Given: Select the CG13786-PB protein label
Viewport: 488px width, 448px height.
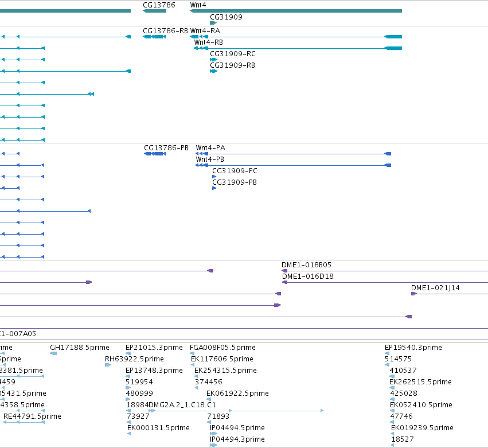Looking at the screenshot, I should pyautogui.click(x=166, y=148).
